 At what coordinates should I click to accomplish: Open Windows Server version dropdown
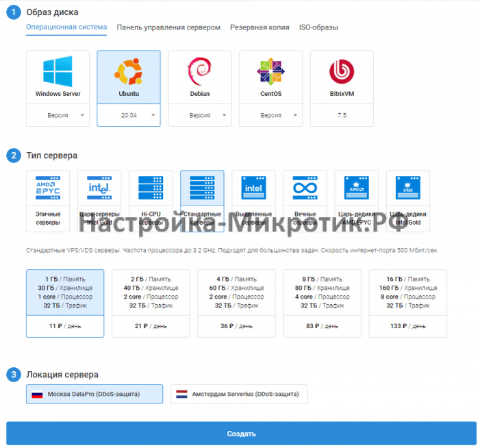[58, 116]
